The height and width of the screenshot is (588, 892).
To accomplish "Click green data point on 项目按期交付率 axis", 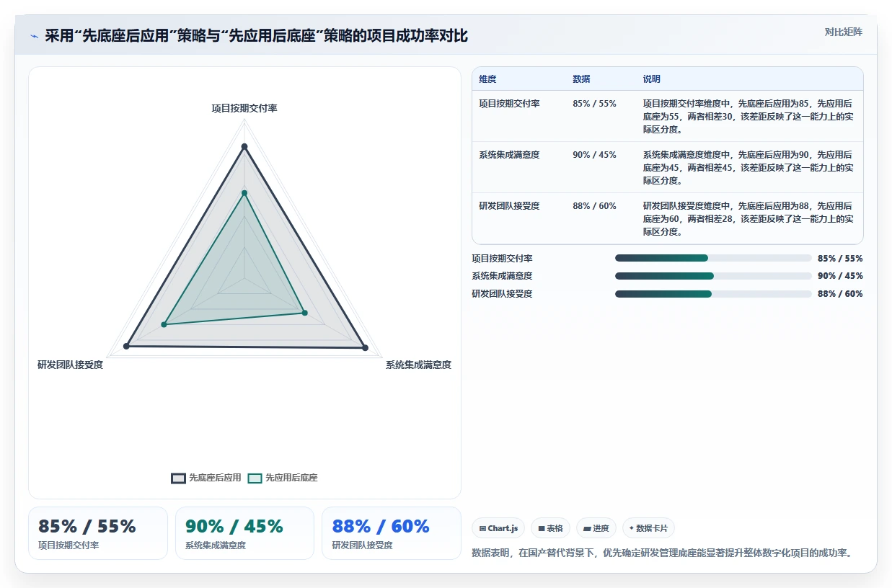I will 244,193.
